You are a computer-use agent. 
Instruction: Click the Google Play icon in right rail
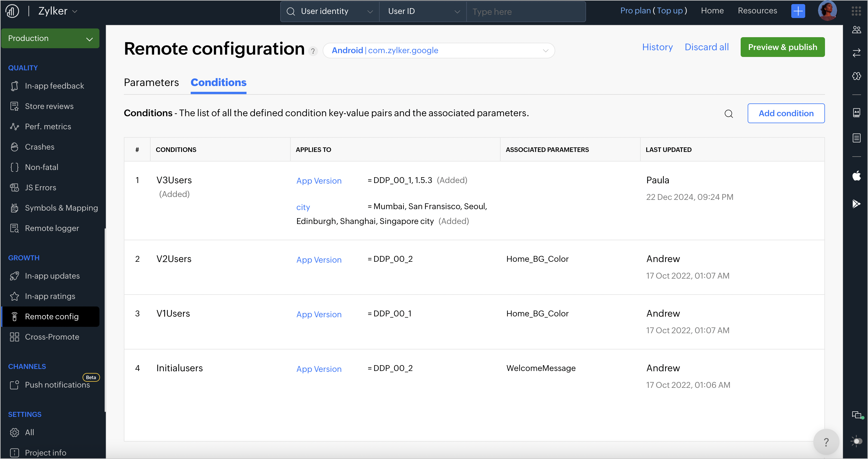(856, 204)
